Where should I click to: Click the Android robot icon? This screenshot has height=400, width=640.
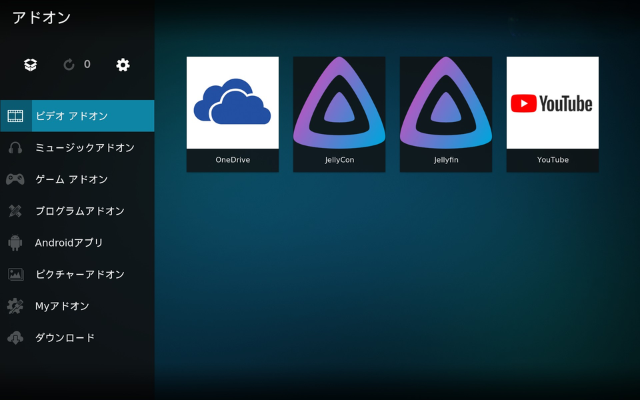tap(15, 243)
